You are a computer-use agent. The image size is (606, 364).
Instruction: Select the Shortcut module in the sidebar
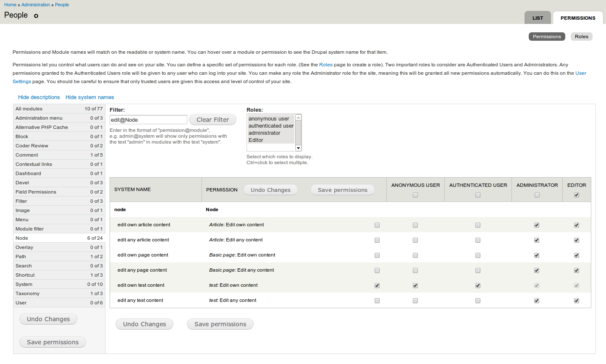coord(59,275)
